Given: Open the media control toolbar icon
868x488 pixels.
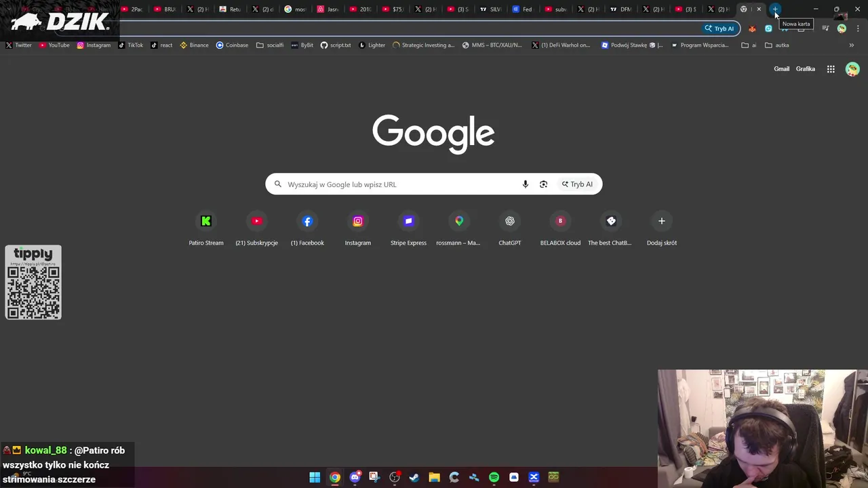Looking at the screenshot, I should tap(825, 28).
